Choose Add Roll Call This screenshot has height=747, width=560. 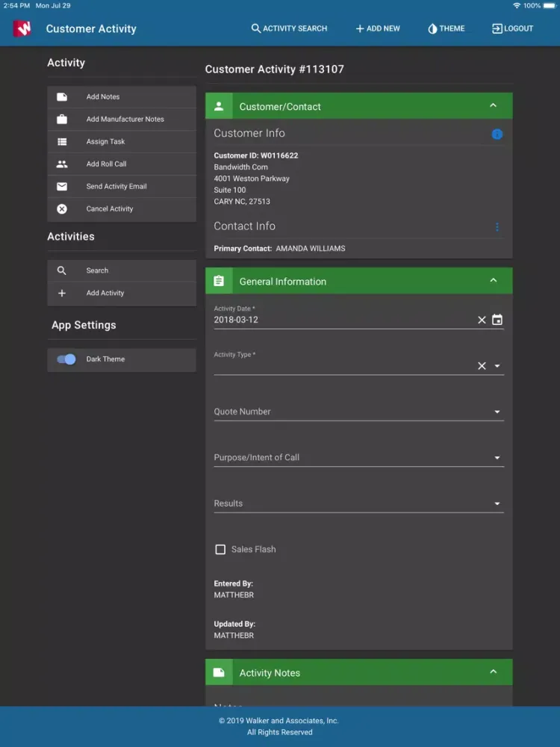pos(122,164)
